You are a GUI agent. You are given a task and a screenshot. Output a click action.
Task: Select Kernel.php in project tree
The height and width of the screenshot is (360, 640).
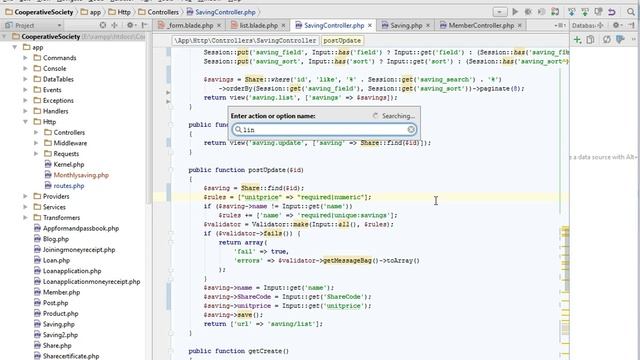pos(69,164)
